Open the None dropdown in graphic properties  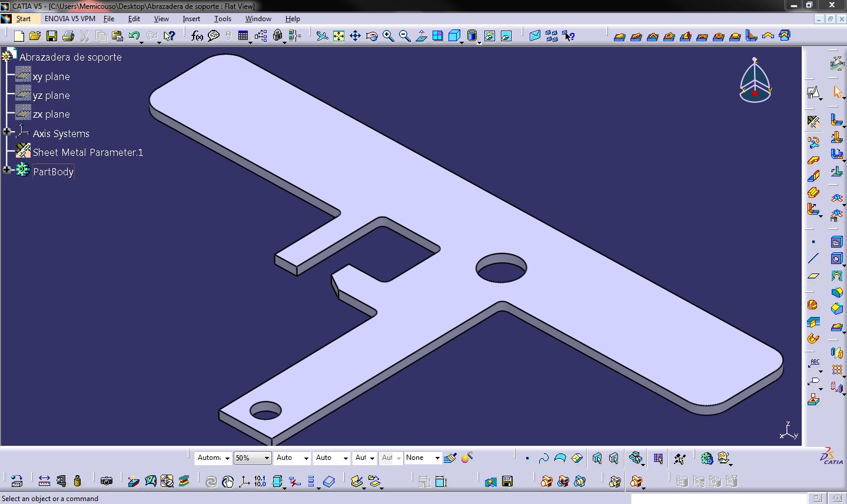click(x=437, y=458)
